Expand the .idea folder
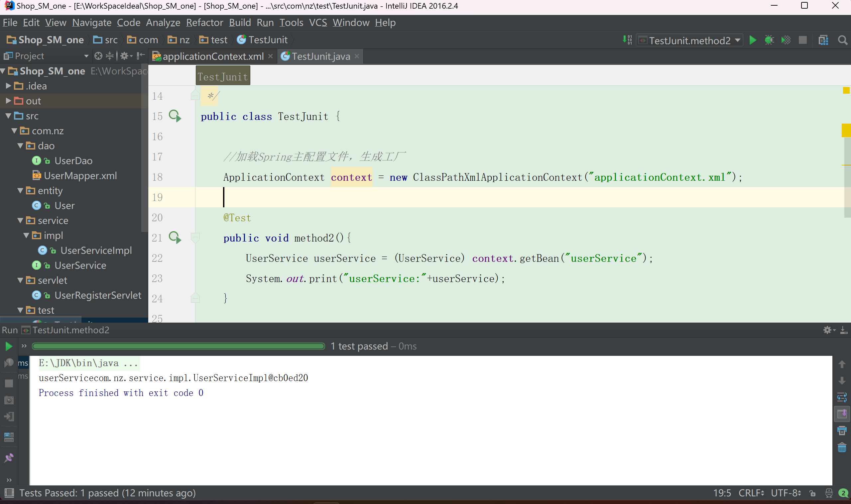The height and width of the screenshot is (504, 851). pos(9,86)
